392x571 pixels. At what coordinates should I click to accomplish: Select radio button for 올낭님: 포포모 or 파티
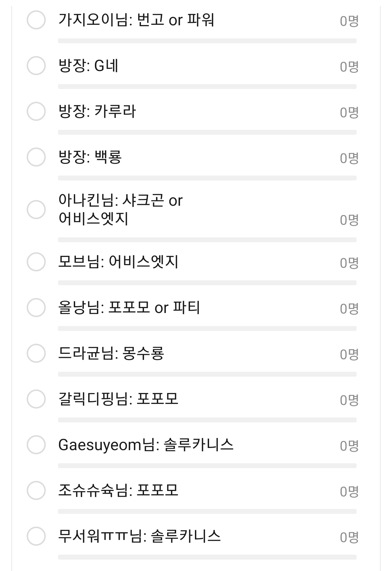pyautogui.click(x=36, y=308)
